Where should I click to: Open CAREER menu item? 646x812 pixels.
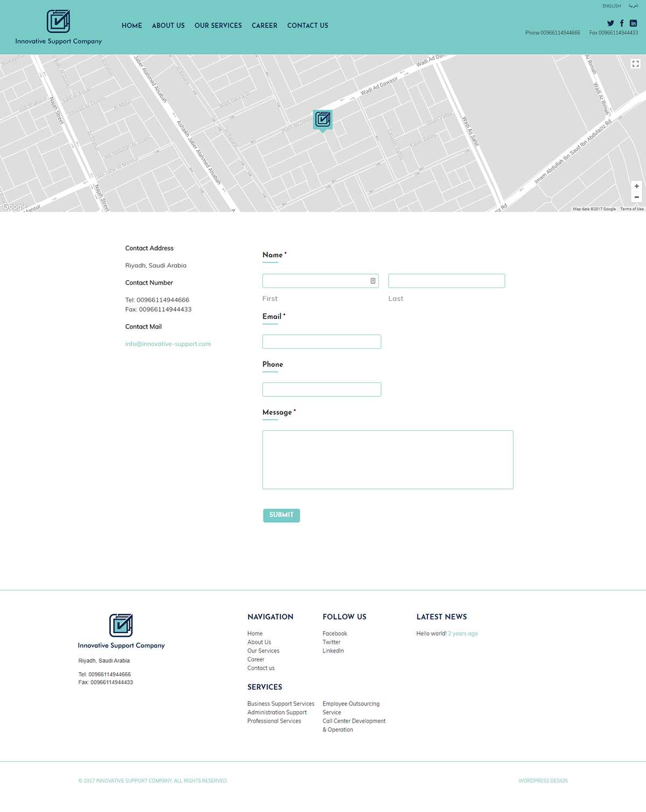click(x=264, y=25)
